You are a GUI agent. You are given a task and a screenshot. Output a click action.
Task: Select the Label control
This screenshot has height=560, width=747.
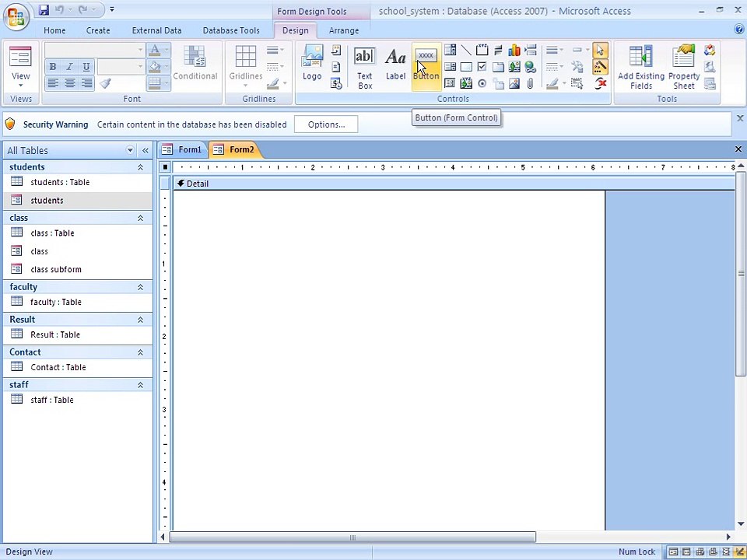(x=395, y=65)
